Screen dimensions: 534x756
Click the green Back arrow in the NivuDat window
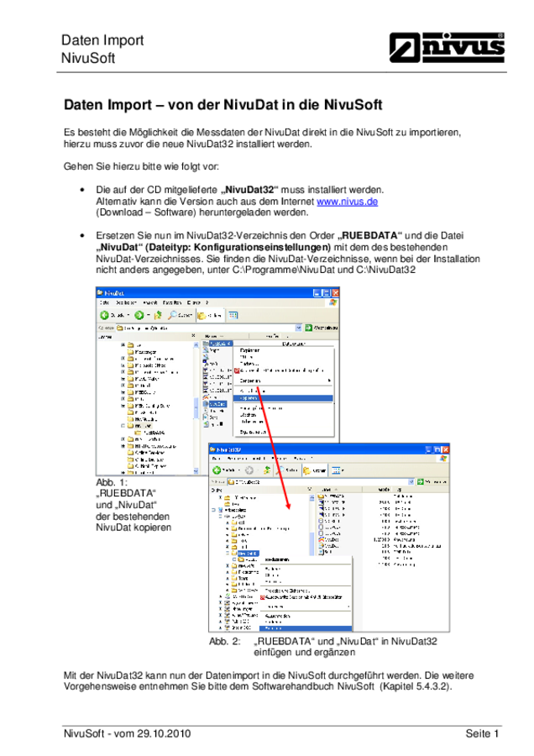coord(104,315)
